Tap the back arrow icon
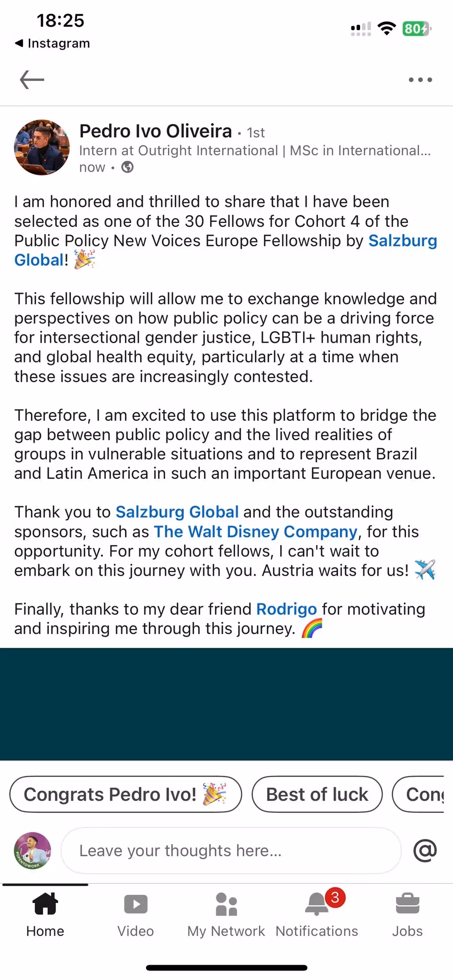 pyautogui.click(x=32, y=79)
